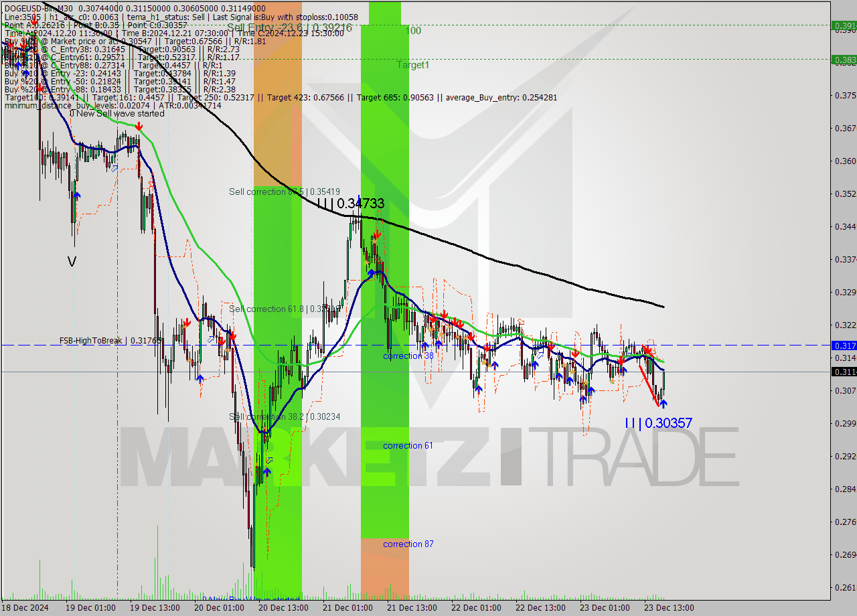Viewport: 857px width, 616px height.
Task: Click the '22 Dec 01:00' time axis label
Action: (476, 608)
